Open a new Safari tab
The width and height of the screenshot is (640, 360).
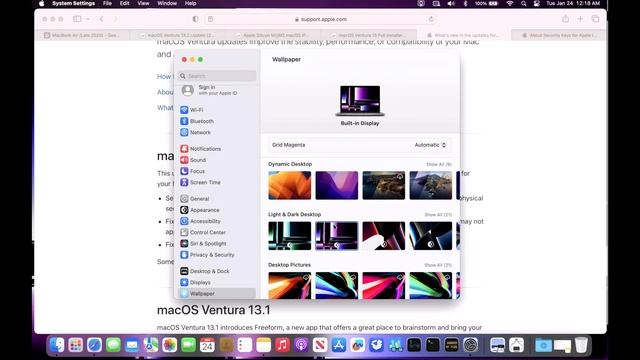point(580,19)
